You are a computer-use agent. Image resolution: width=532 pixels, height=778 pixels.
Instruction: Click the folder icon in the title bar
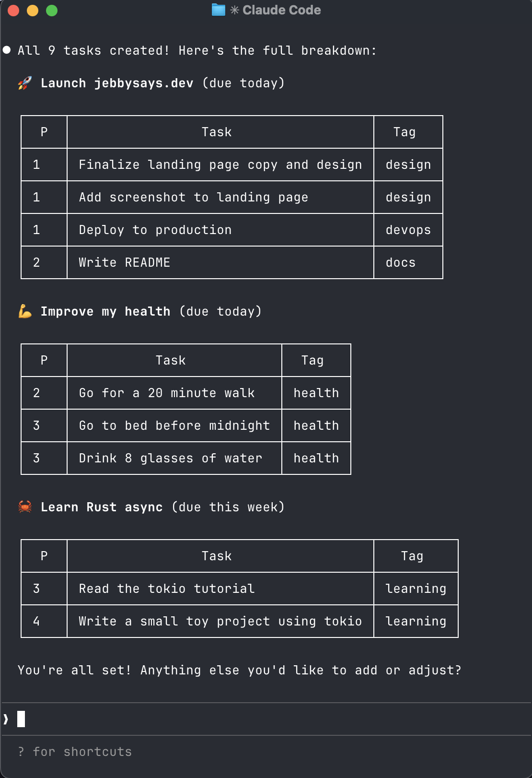[219, 10]
